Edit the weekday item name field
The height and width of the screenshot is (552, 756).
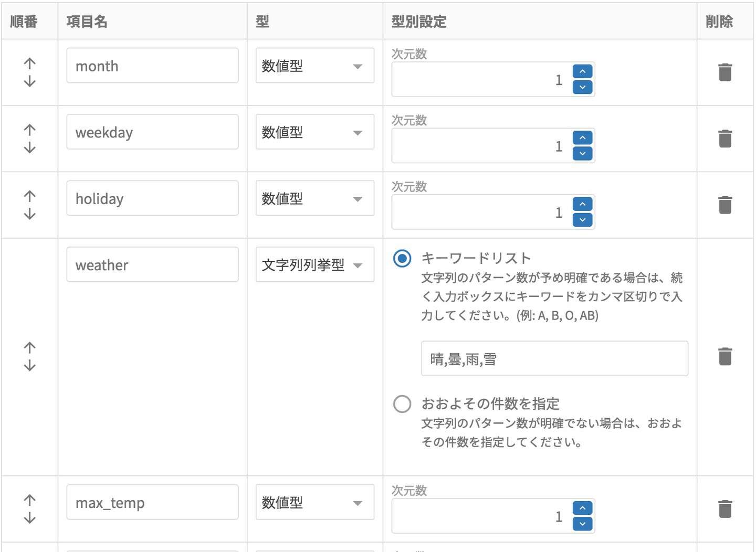(152, 132)
